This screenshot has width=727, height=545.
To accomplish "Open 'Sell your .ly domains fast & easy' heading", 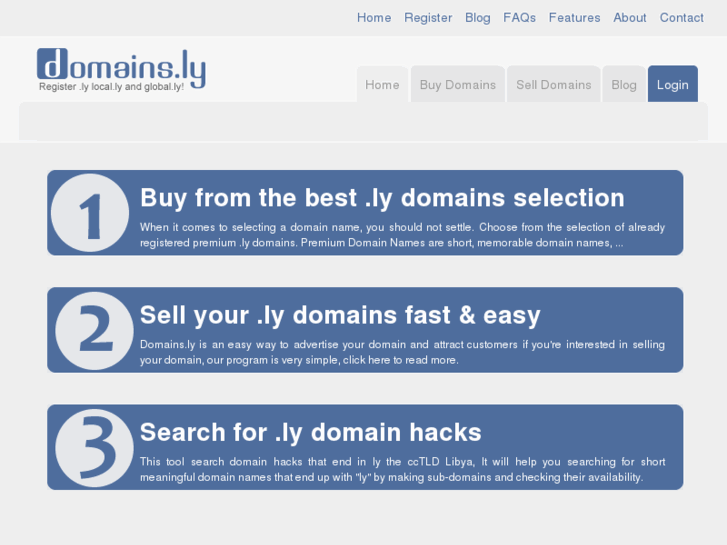I will coord(340,315).
